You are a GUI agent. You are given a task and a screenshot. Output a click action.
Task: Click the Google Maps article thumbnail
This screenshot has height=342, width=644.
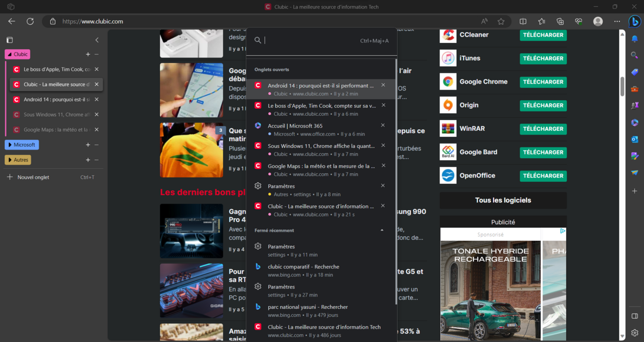pyautogui.click(x=191, y=90)
